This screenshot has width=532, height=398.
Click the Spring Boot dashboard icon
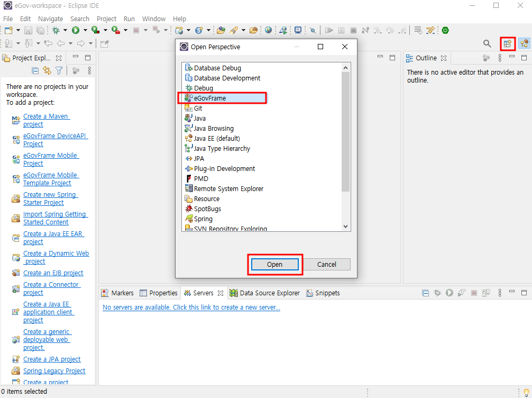pyautogui.click(x=445, y=30)
